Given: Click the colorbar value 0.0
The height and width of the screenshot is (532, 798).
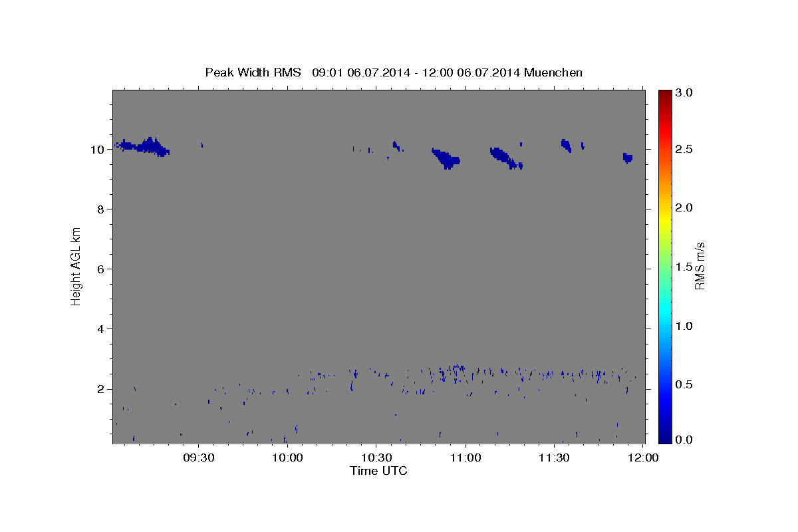Looking at the screenshot, I should [x=685, y=440].
